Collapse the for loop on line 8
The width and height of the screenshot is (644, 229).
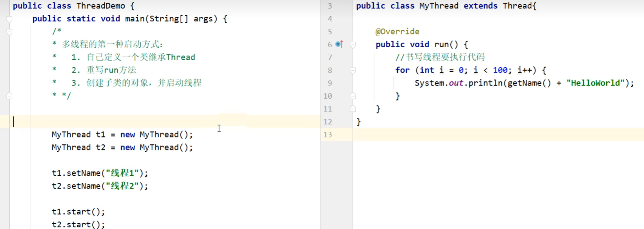(353, 70)
